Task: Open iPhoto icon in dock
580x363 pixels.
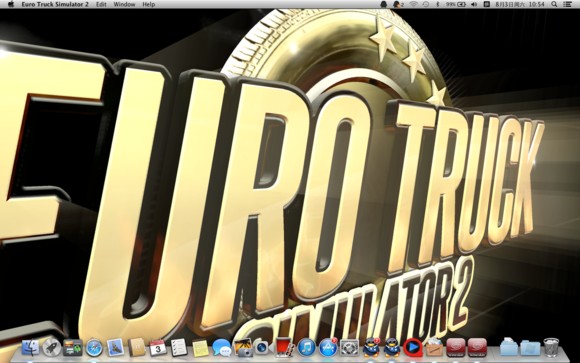Action: tap(243, 348)
